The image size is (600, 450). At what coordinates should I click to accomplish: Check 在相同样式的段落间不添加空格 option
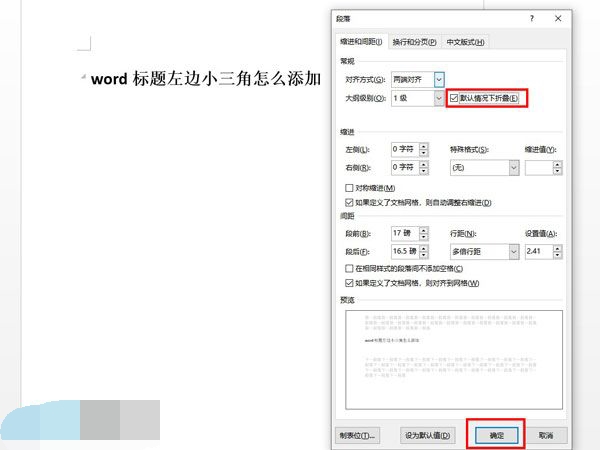[x=349, y=269]
